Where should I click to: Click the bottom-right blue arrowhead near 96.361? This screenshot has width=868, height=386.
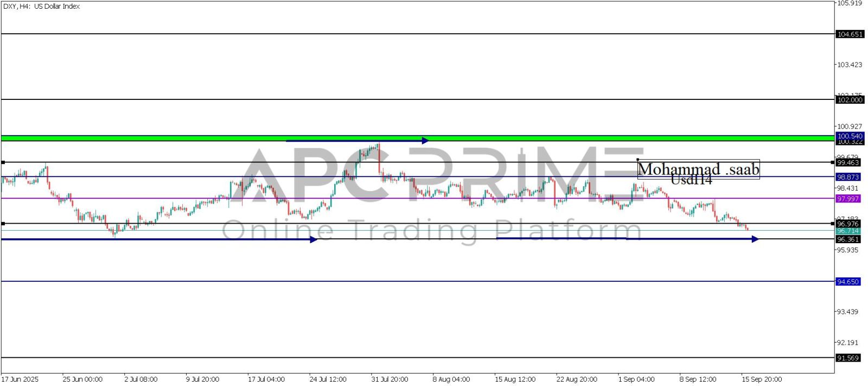[x=755, y=239]
